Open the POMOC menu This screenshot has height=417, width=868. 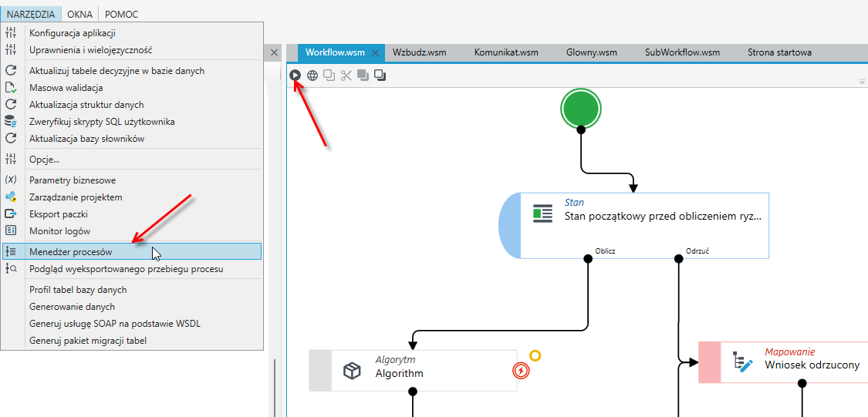click(x=121, y=15)
